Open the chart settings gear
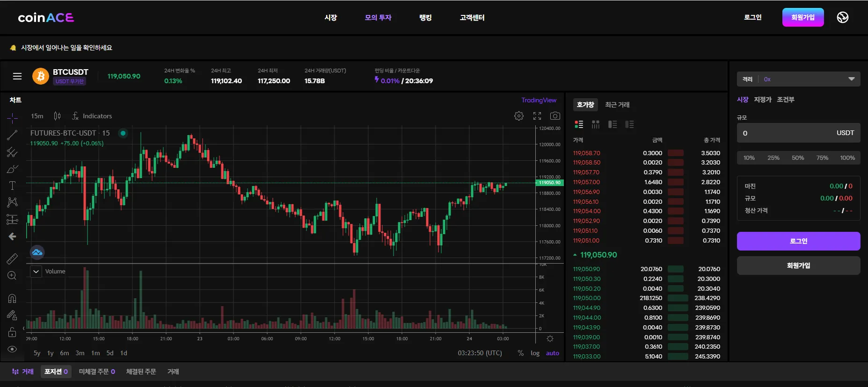This screenshot has height=387, width=868. [518, 116]
